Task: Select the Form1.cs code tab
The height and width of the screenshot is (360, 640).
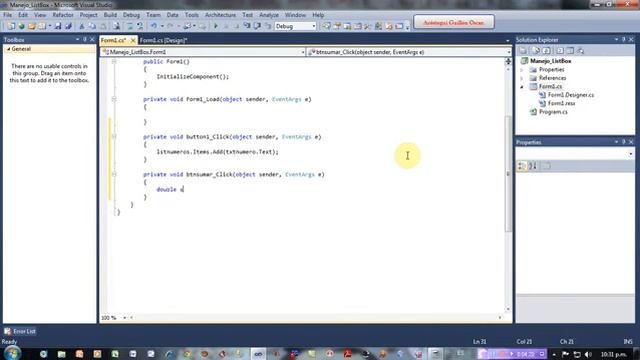Action: 113,40
